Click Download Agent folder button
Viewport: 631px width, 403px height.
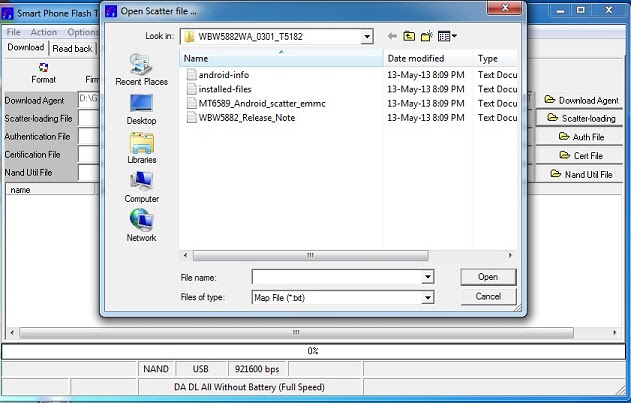tap(581, 100)
